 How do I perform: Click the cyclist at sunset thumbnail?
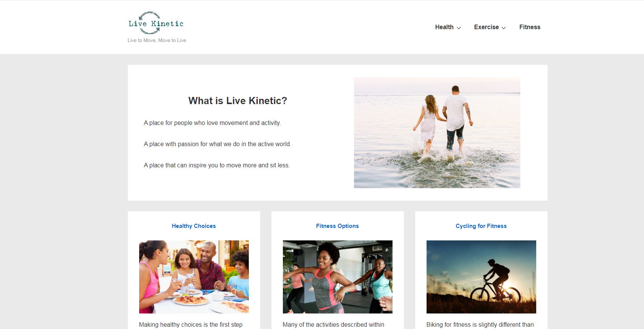[x=481, y=277]
